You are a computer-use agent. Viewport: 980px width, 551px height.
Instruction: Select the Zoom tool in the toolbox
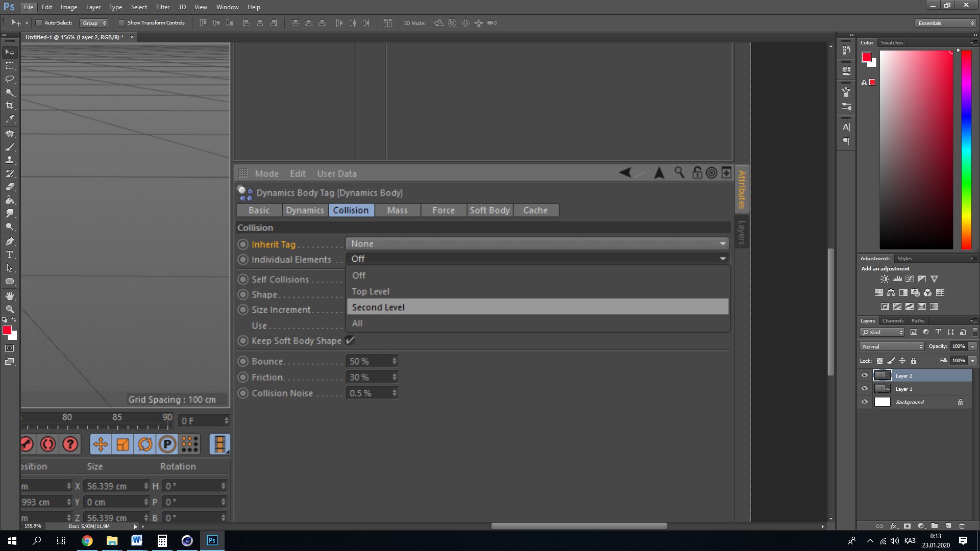point(10,309)
